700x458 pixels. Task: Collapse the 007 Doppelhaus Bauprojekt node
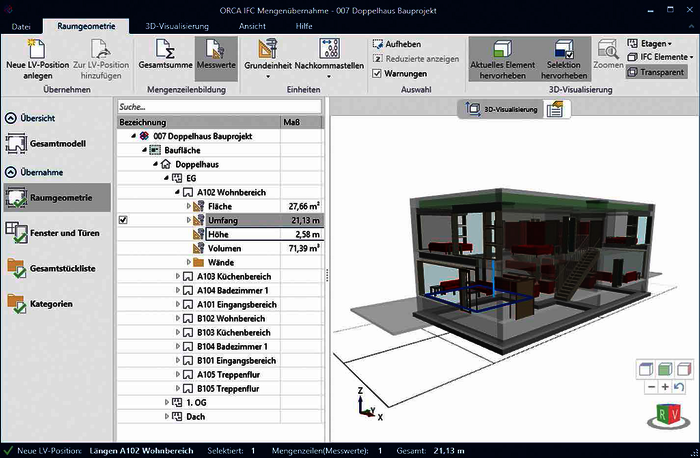(133, 136)
